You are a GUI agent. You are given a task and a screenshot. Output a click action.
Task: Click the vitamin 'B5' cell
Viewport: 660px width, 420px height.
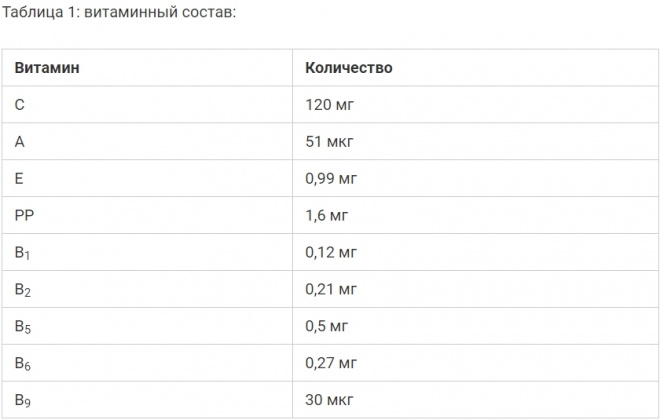[24, 326]
